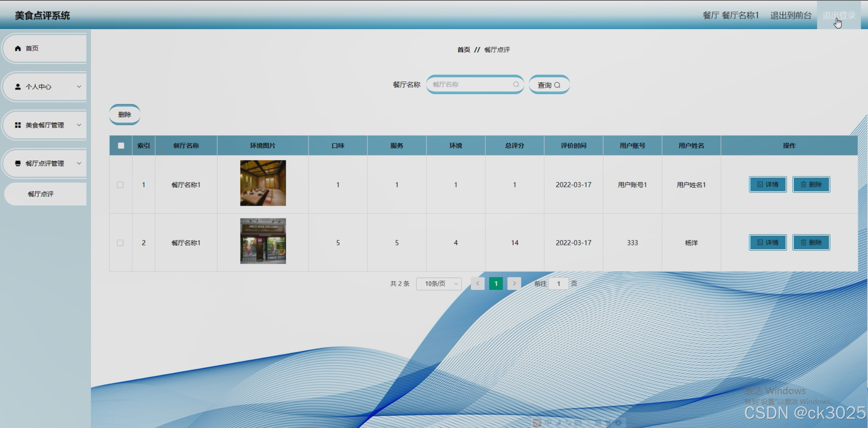Image resolution: width=868 pixels, height=428 pixels.
Task: Click the grid icon beside 美食餐厅管理
Action: 18,125
